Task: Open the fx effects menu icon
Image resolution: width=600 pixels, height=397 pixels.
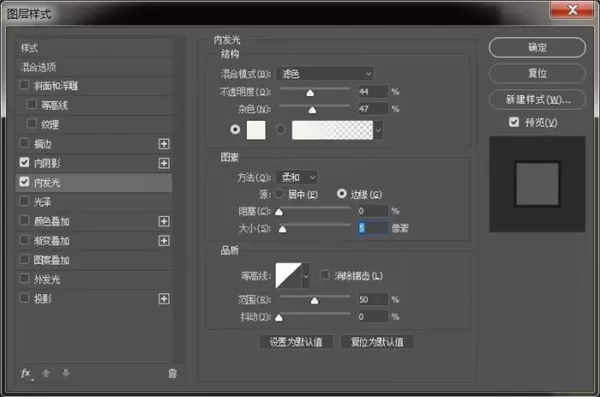Action: [26, 373]
